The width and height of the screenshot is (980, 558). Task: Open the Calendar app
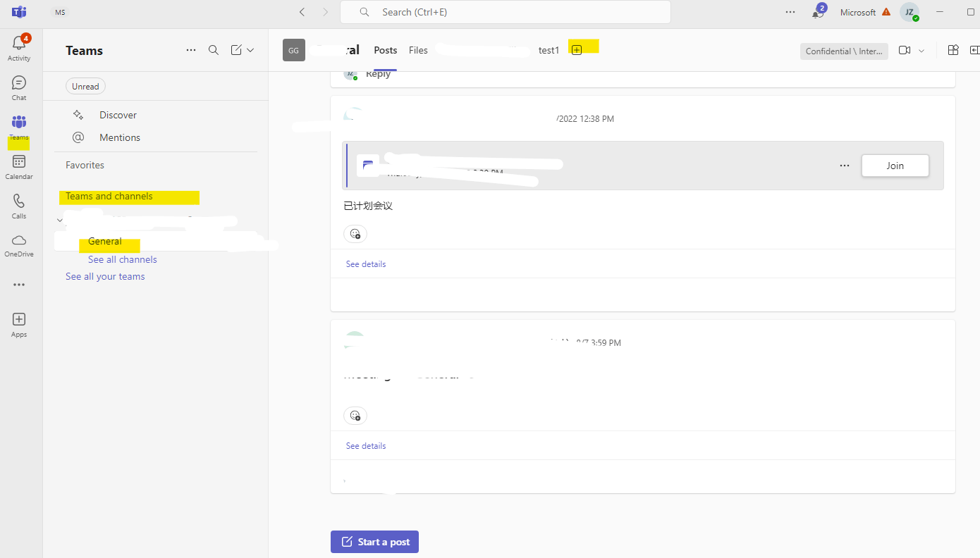click(19, 166)
